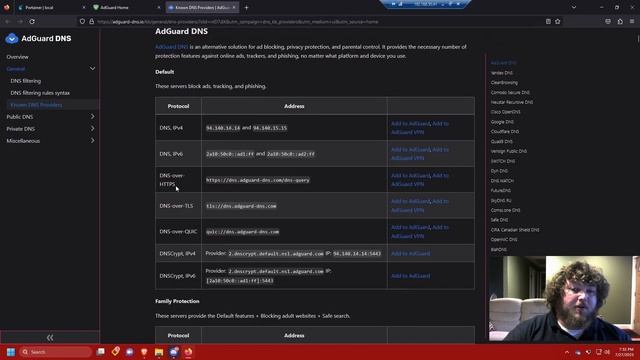Jump to CIRA Canadian Shield DNS in contents
Image resolution: width=640 pixels, height=360 pixels.
coord(515,230)
